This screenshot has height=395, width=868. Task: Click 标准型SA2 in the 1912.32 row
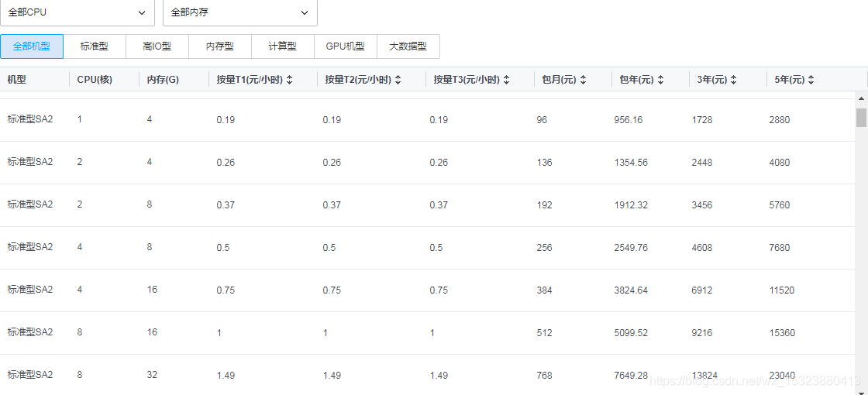pos(30,204)
